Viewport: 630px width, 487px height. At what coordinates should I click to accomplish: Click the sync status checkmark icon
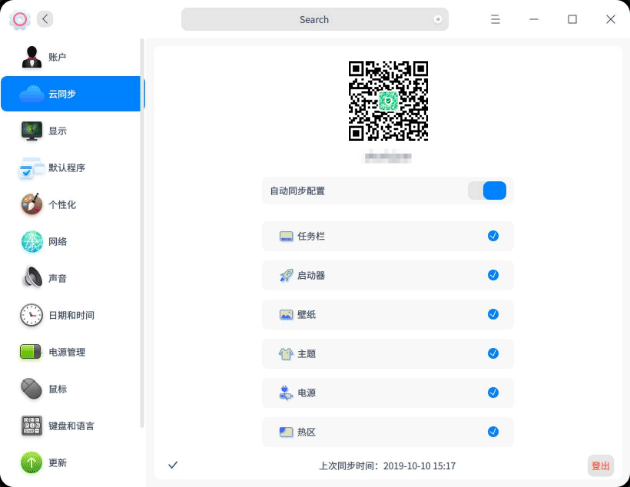(x=173, y=465)
